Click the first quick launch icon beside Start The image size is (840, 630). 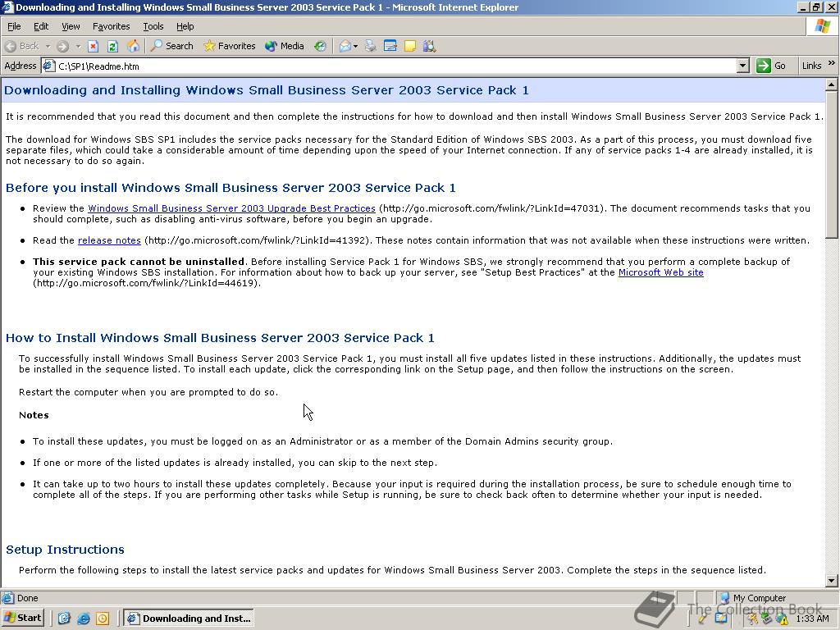tap(64, 619)
